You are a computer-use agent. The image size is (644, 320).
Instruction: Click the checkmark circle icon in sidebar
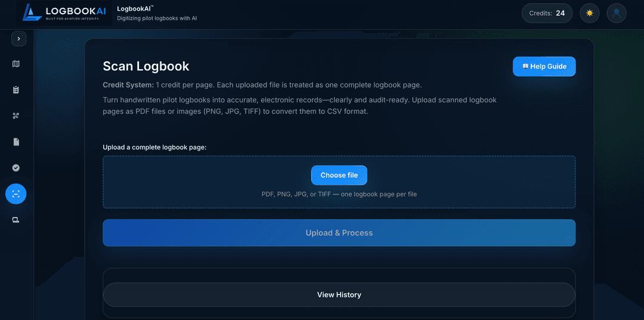(x=16, y=168)
